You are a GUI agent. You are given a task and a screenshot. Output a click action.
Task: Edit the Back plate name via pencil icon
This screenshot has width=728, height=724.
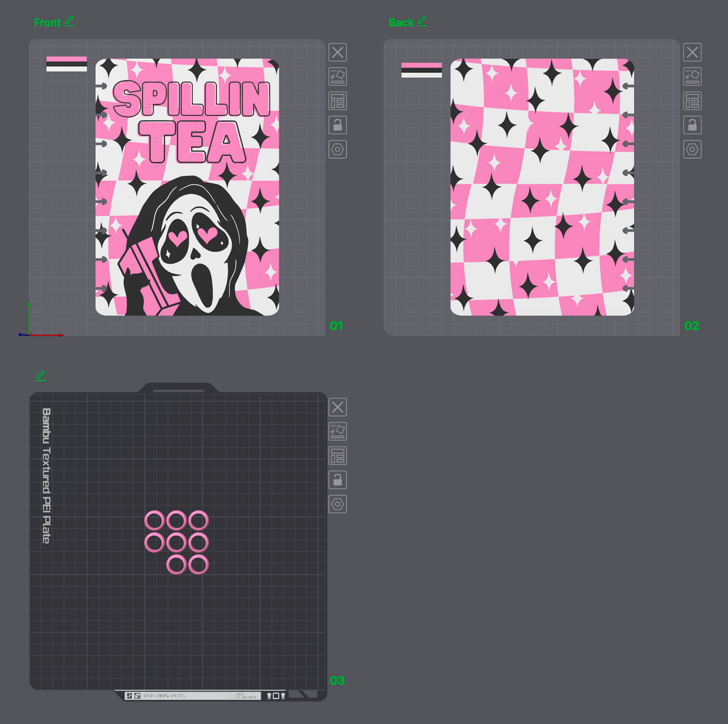pyautogui.click(x=422, y=21)
